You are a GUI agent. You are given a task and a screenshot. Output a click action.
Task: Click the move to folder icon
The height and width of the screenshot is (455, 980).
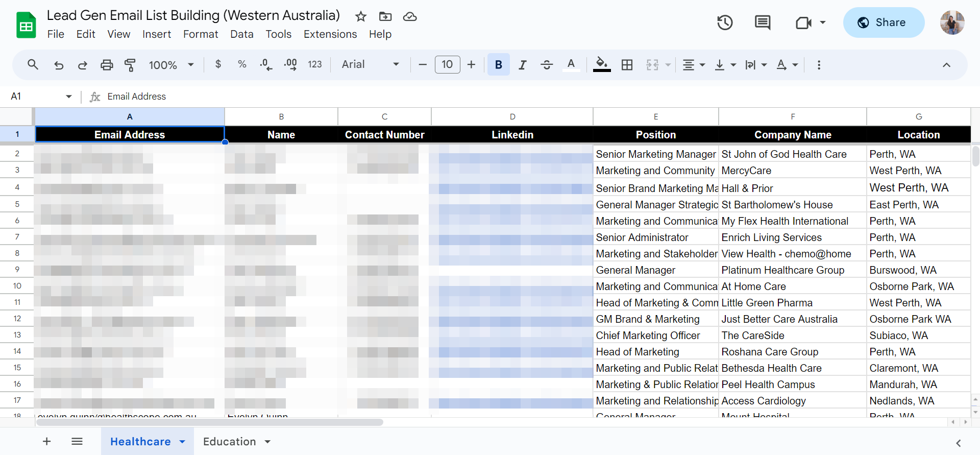[385, 16]
